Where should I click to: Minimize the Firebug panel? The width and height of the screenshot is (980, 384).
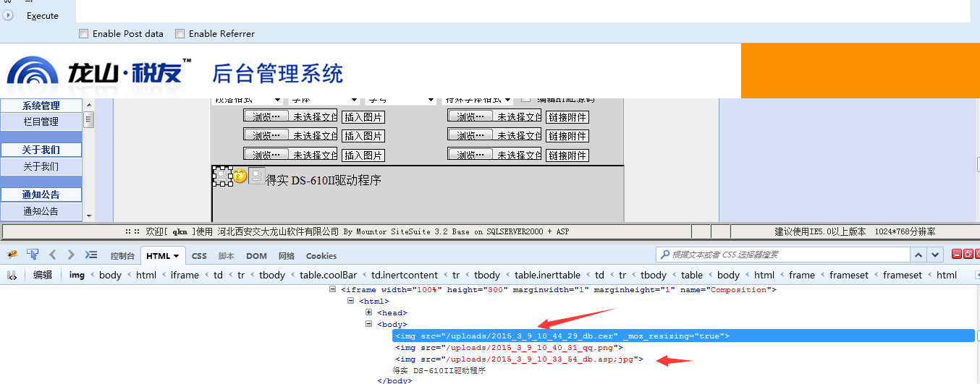click(957, 254)
